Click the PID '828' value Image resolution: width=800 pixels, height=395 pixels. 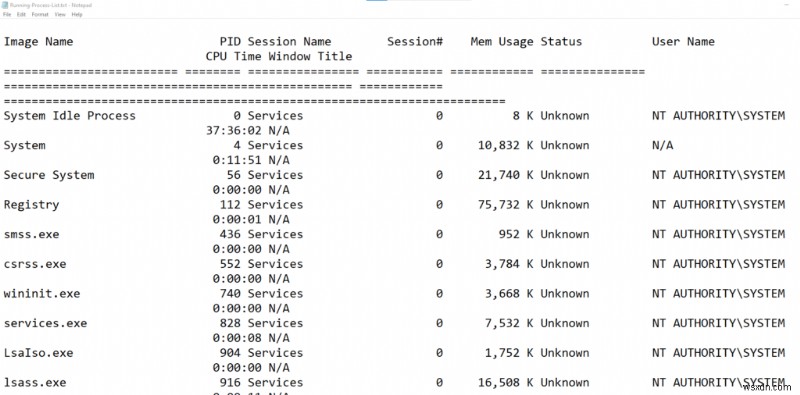click(x=230, y=323)
